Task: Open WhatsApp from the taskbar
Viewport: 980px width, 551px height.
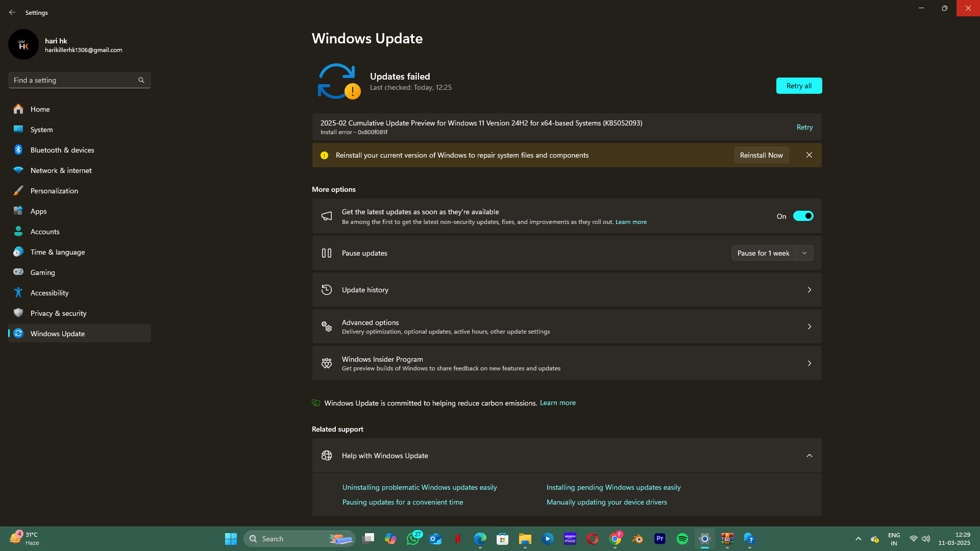Action: tap(413, 539)
